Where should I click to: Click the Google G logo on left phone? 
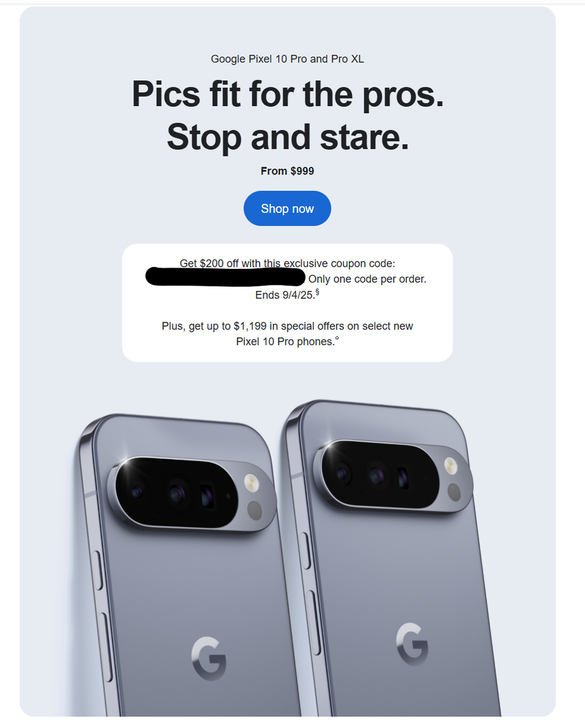209,658
